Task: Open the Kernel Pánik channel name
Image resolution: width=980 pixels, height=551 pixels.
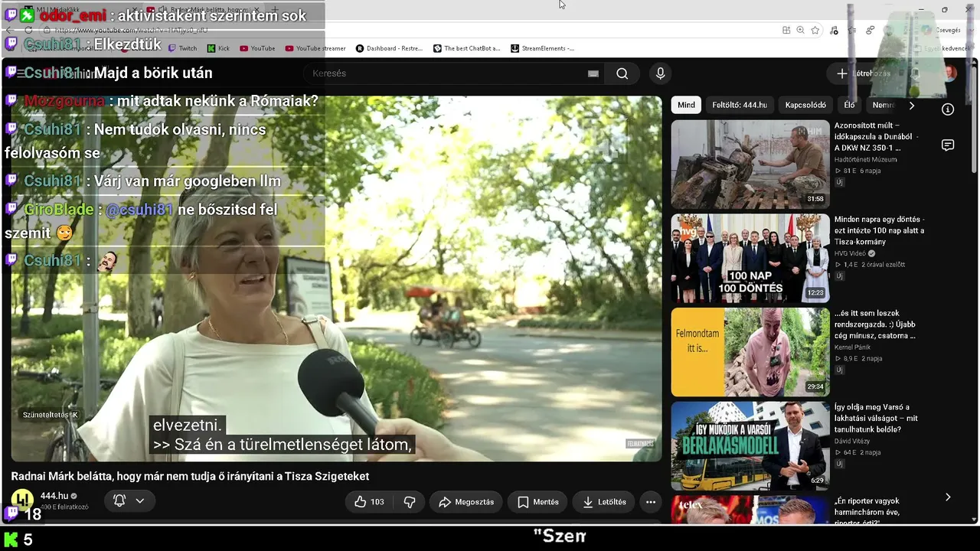Action: coord(852,347)
